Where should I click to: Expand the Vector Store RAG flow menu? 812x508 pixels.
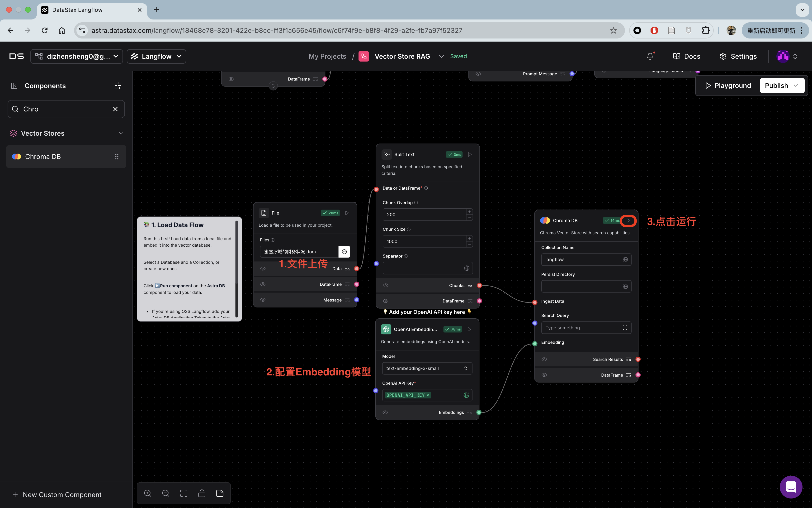[x=441, y=56]
